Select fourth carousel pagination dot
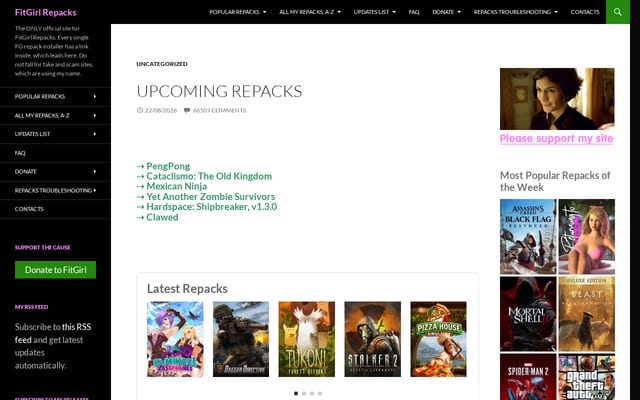Screen dimensions: 640x400 pyautogui.click(x=320, y=393)
